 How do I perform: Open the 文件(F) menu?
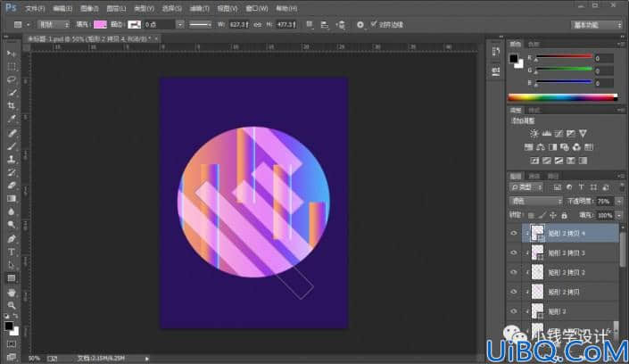click(35, 8)
